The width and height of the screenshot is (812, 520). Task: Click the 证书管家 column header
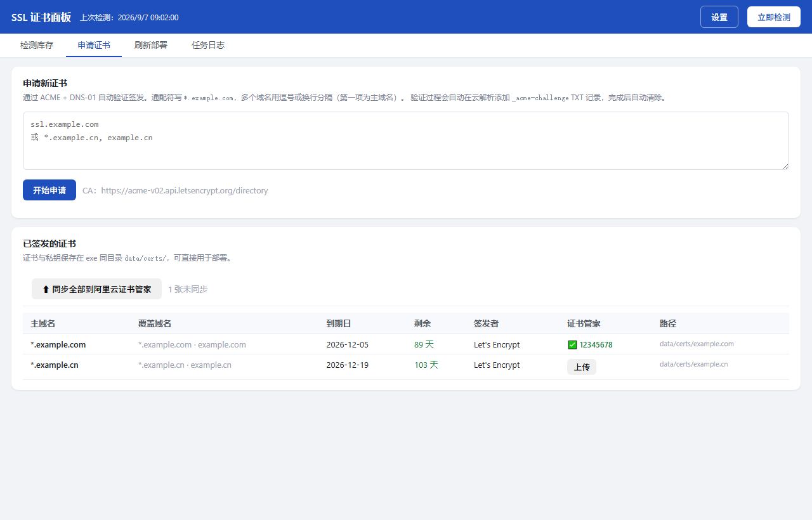click(x=584, y=323)
